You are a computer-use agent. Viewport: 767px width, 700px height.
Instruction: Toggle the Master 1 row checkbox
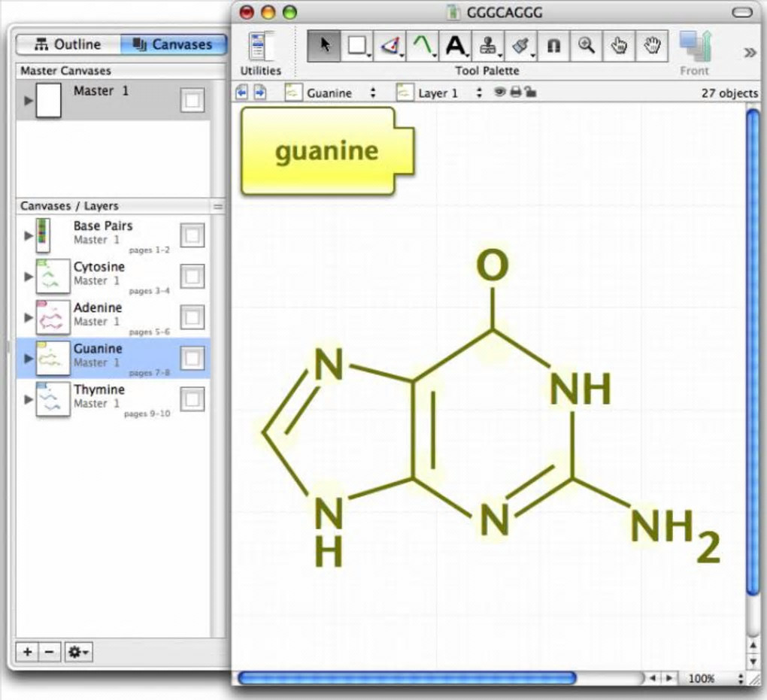[x=193, y=100]
